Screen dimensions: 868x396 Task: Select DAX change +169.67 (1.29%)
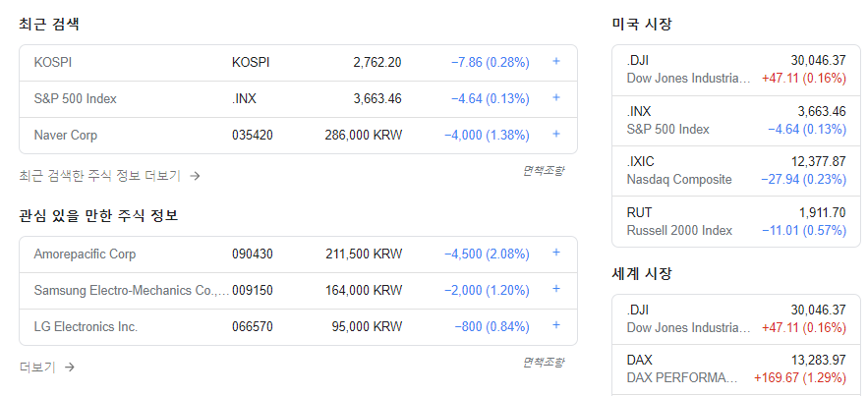coord(800,378)
